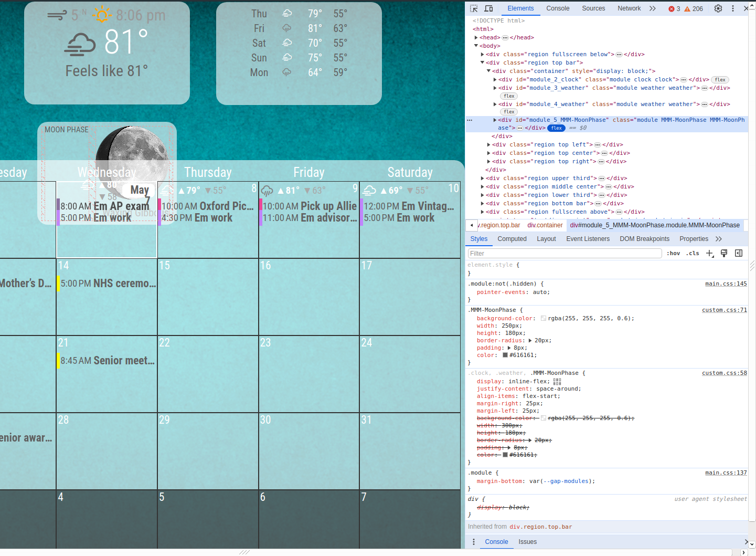
Task: Toggle the :hov element state panel
Action: click(x=674, y=254)
